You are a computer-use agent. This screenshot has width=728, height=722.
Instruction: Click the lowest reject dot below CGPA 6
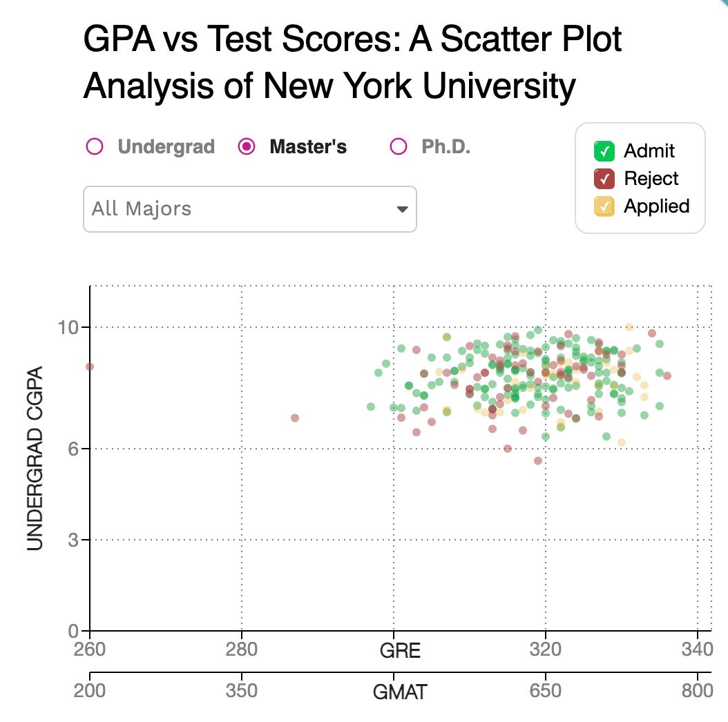[x=538, y=460]
